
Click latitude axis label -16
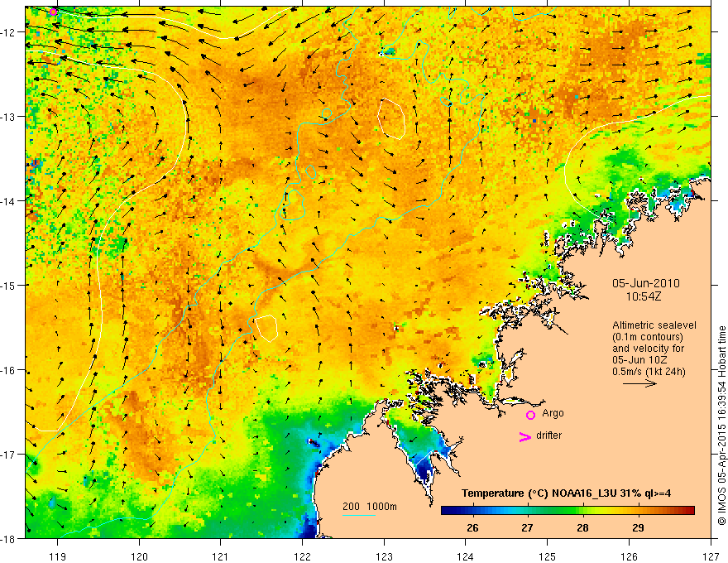[10, 370]
